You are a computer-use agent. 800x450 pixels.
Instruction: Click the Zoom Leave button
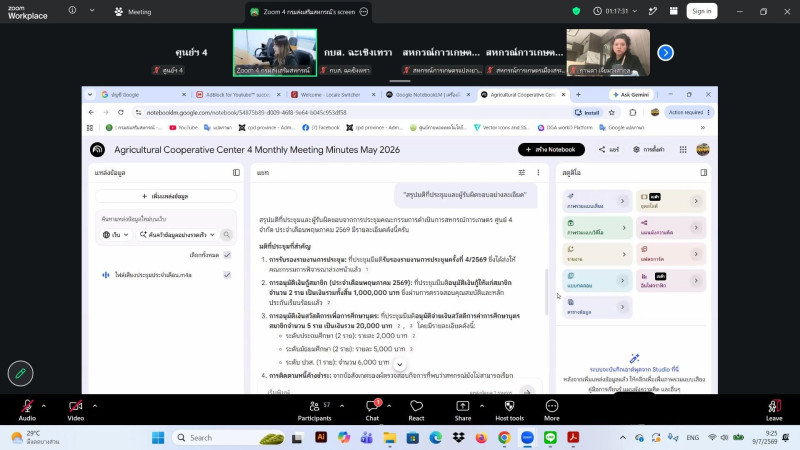(x=773, y=410)
